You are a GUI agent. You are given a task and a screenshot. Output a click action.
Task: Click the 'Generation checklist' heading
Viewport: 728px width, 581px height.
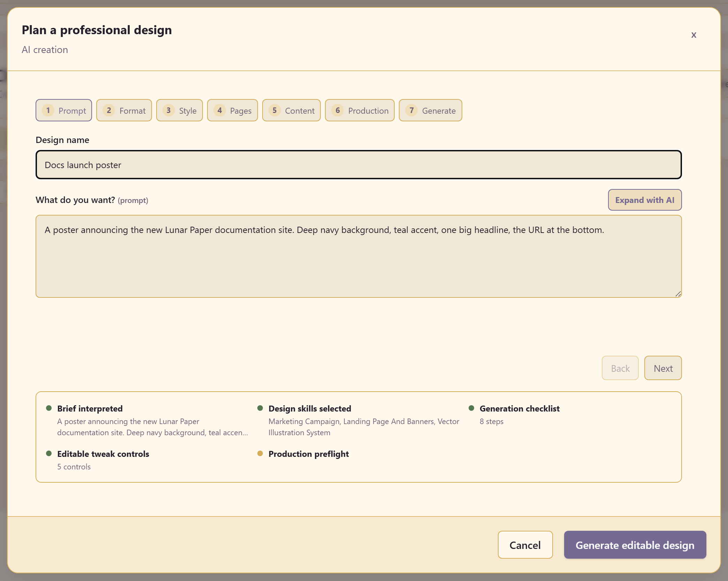coord(520,408)
